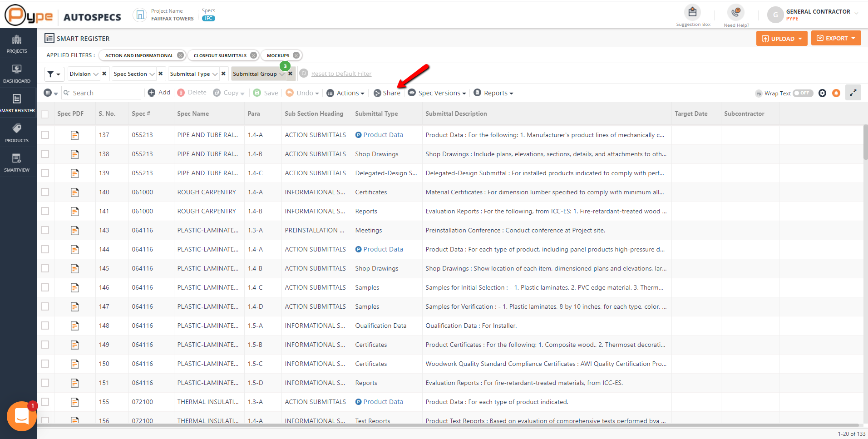Open the Submittal Group filter dropdown
868x439 pixels.
click(258, 74)
